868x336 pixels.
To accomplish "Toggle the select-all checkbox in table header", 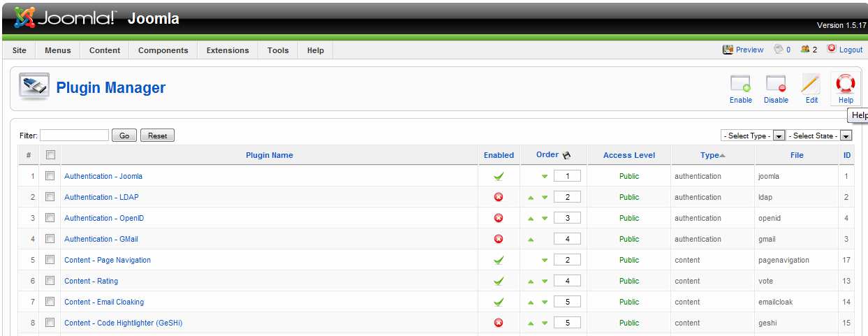I will [50, 155].
